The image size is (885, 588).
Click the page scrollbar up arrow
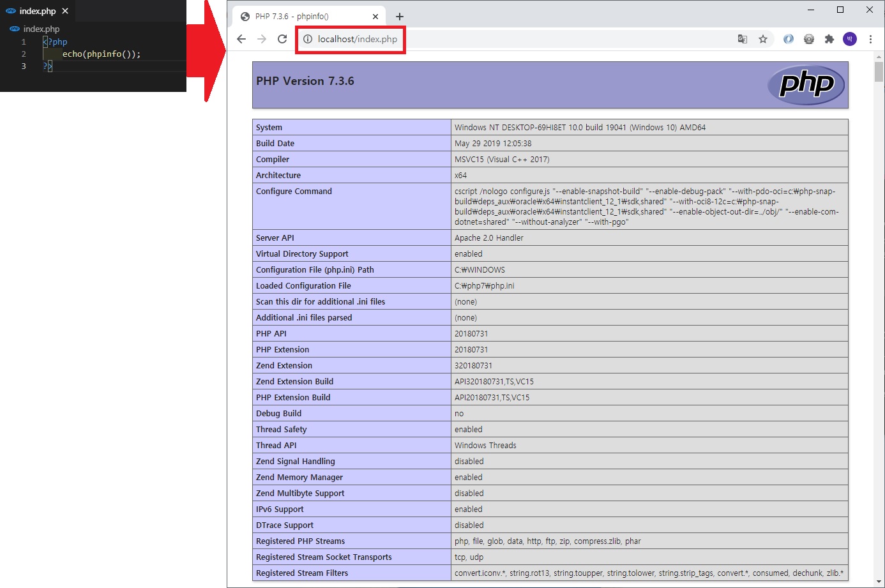[879, 56]
